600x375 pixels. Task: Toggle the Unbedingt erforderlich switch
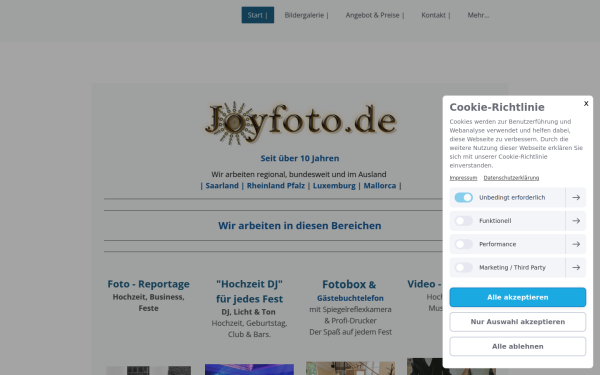[463, 197]
